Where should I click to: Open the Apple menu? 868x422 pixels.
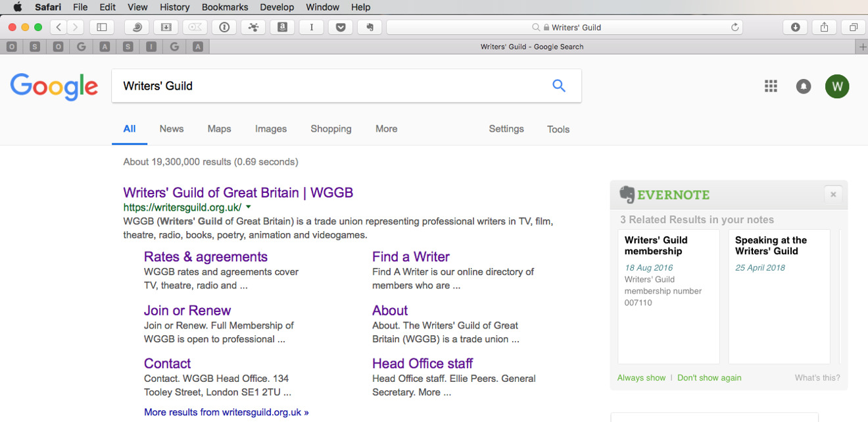click(x=17, y=7)
